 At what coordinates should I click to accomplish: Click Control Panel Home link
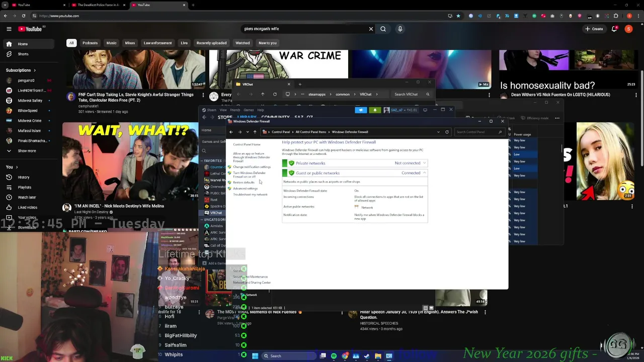coord(247,145)
